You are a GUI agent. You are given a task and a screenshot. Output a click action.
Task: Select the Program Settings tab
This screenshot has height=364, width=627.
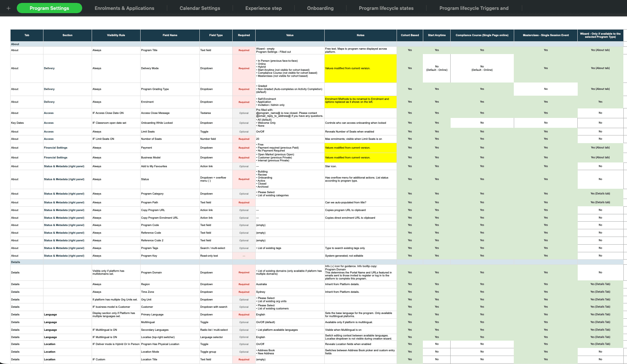(x=49, y=8)
